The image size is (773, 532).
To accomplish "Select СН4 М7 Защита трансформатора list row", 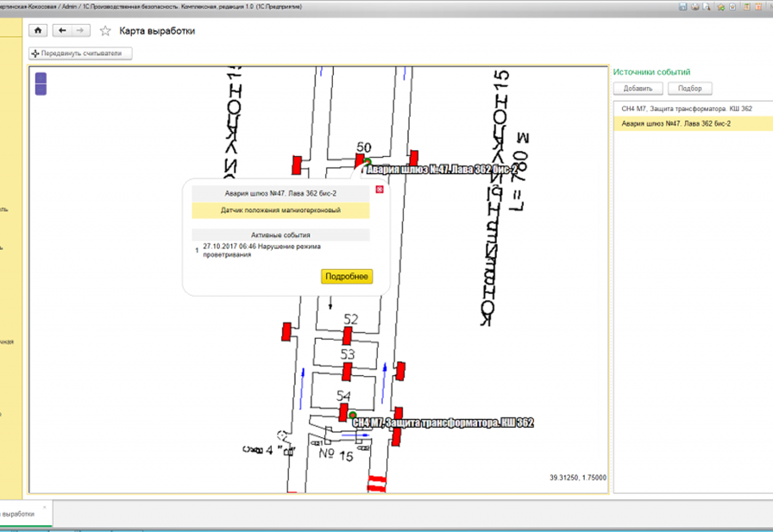I will click(687, 110).
